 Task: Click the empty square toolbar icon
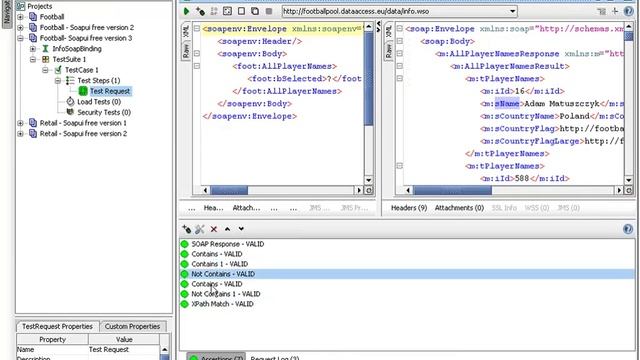[x=241, y=11]
